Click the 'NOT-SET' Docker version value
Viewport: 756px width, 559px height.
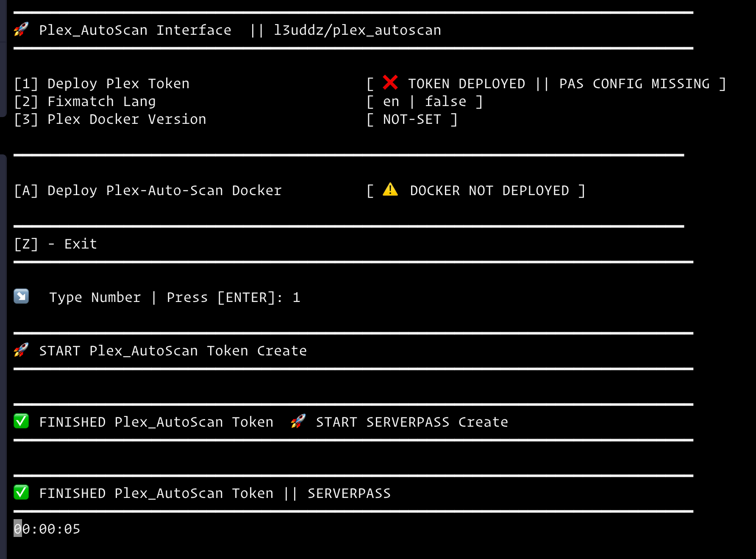pos(412,119)
